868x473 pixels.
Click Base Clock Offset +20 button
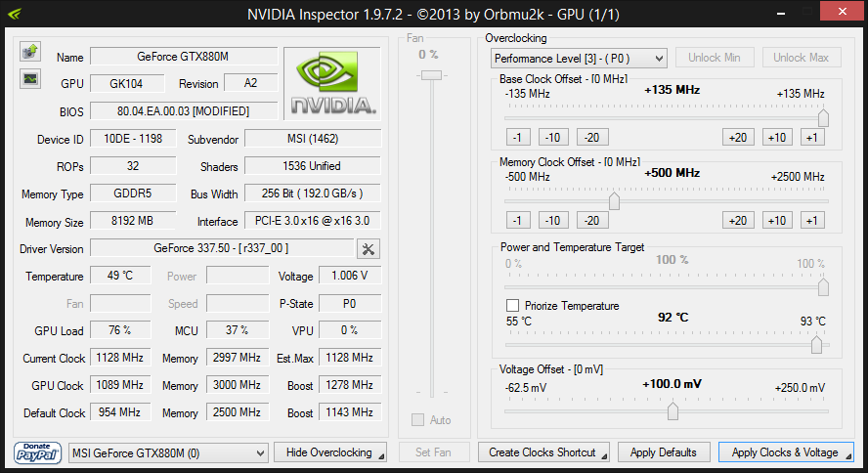(x=738, y=137)
